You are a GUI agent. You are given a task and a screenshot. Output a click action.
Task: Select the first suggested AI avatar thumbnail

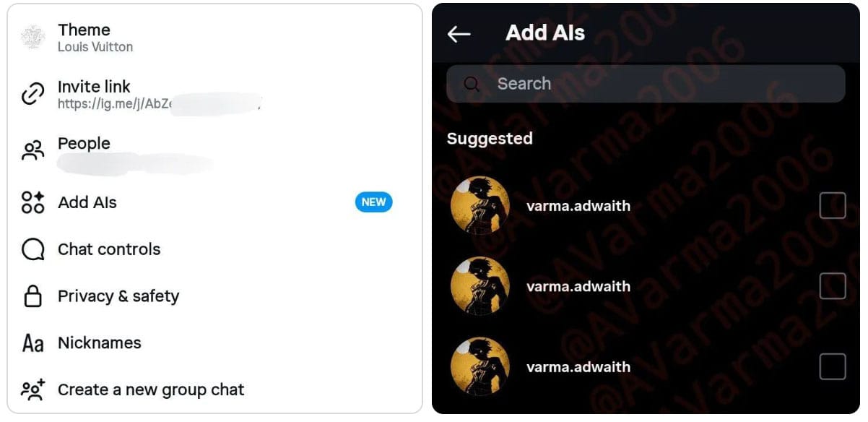[480, 205]
